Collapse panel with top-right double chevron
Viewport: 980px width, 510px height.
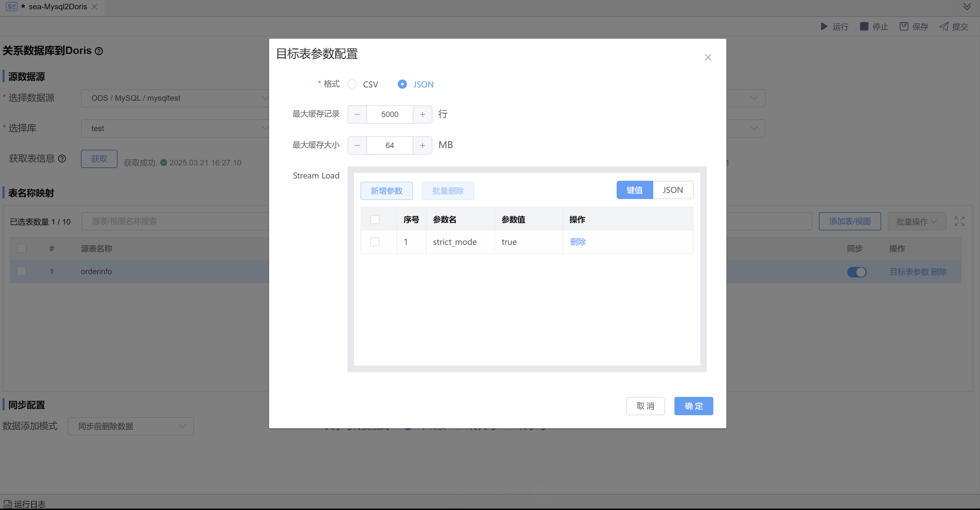point(967,7)
